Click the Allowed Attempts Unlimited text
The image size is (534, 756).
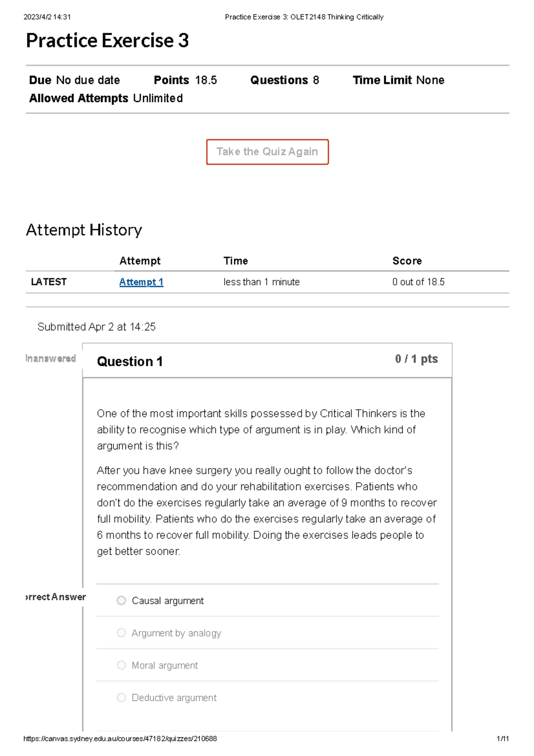tap(105, 98)
